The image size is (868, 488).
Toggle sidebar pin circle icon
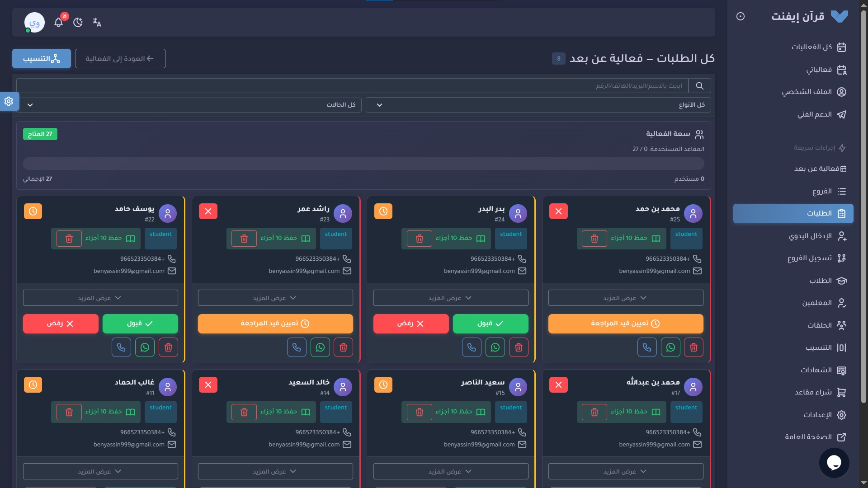click(740, 17)
